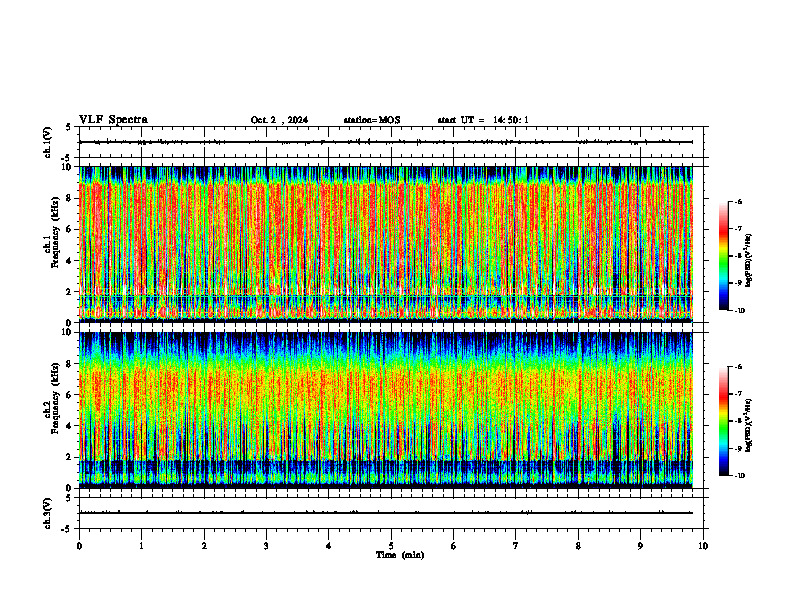Click the "2" tick on ch.2 frequency axis
This screenshot has width=792, height=612.
(x=70, y=457)
